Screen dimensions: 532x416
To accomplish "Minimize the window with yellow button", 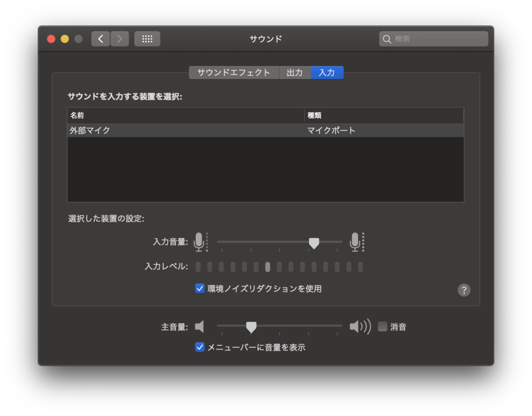I will (x=65, y=39).
